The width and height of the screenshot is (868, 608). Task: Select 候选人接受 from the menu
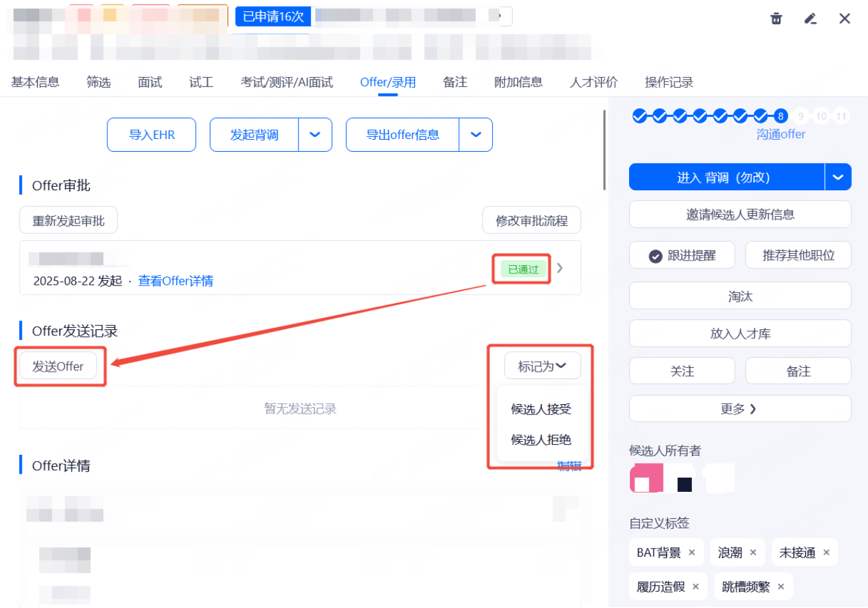(x=541, y=410)
